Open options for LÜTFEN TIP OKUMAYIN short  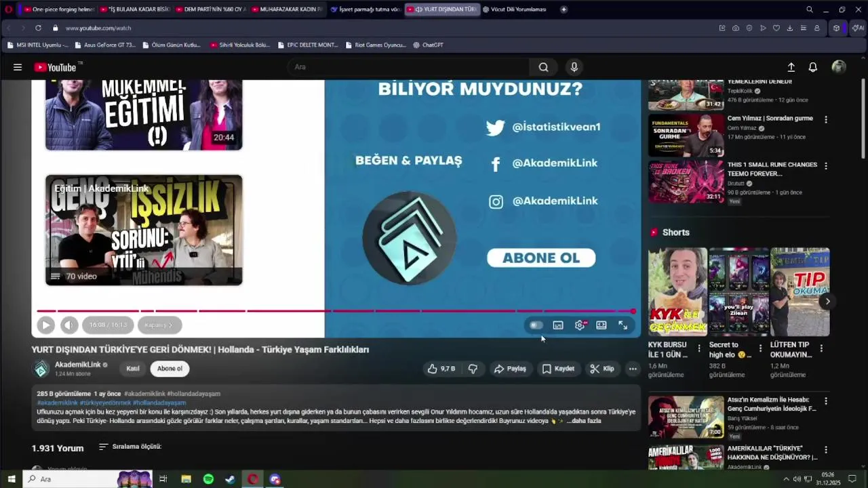pos(821,348)
